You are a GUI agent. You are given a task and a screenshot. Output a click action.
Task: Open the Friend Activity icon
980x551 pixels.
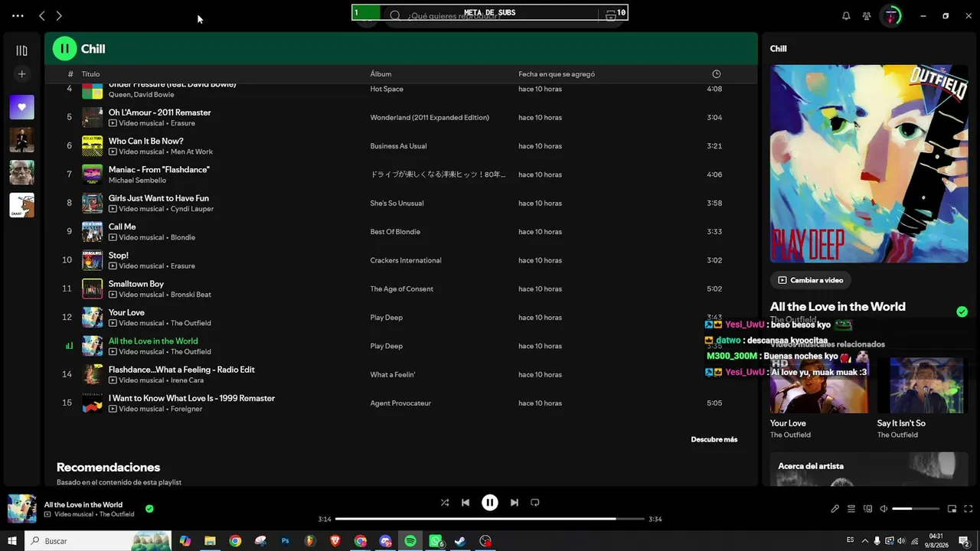point(867,15)
